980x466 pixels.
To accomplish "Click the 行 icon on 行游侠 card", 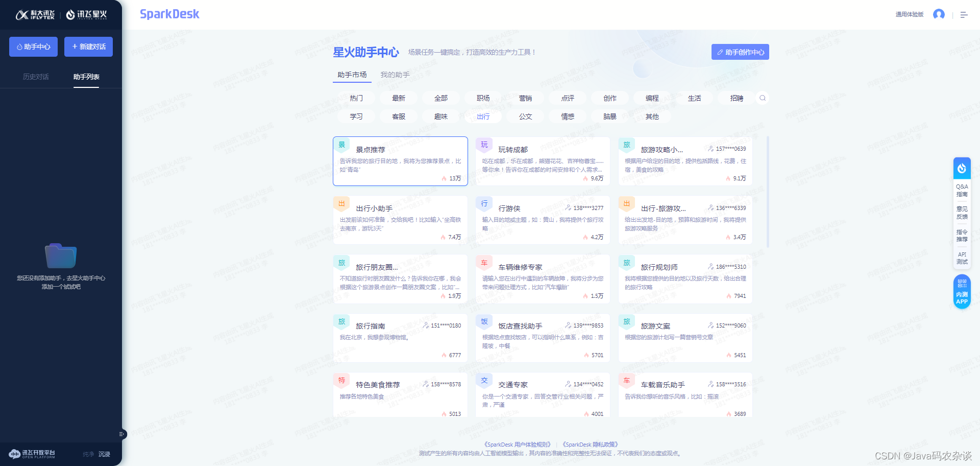I will tap(484, 204).
